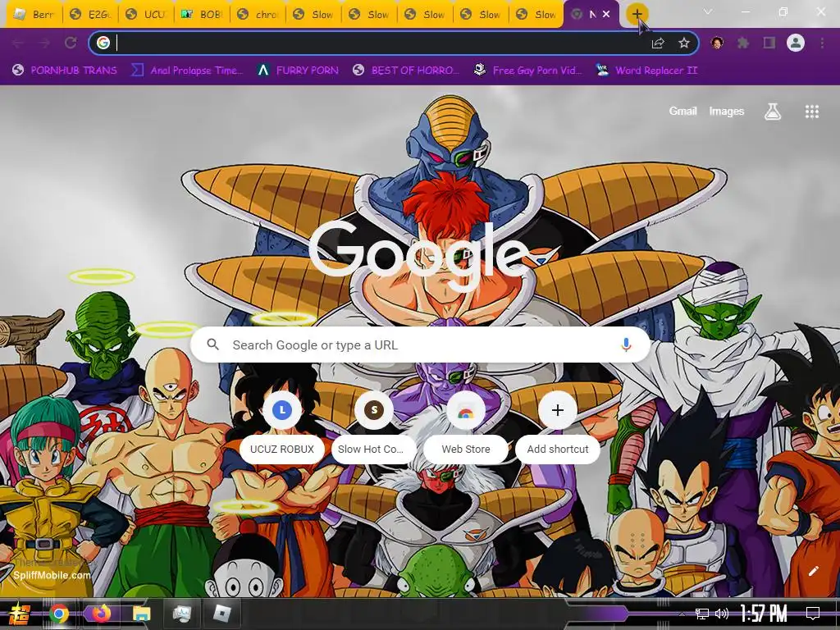This screenshot has width=840, height=630.
Task: Open the UCUZ ROBUX shortcut
Action: point(282,427)
